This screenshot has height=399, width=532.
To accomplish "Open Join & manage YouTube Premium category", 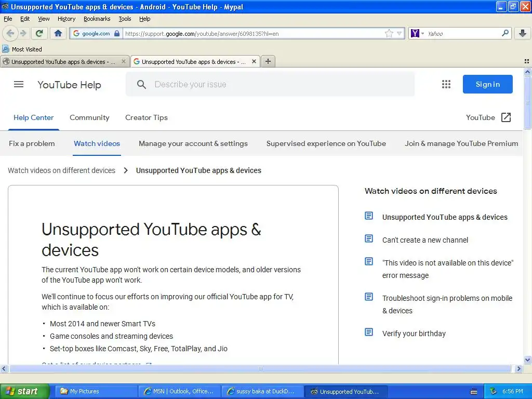I will point(461,143).
